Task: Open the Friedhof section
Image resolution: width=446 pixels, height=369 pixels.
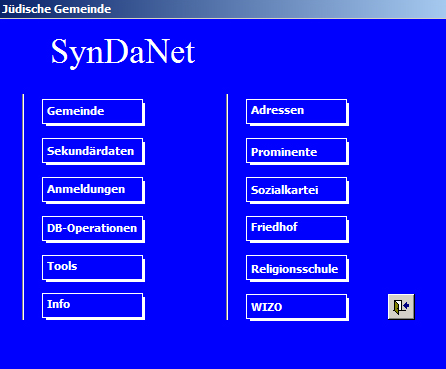Action: (x=297, y=229)
